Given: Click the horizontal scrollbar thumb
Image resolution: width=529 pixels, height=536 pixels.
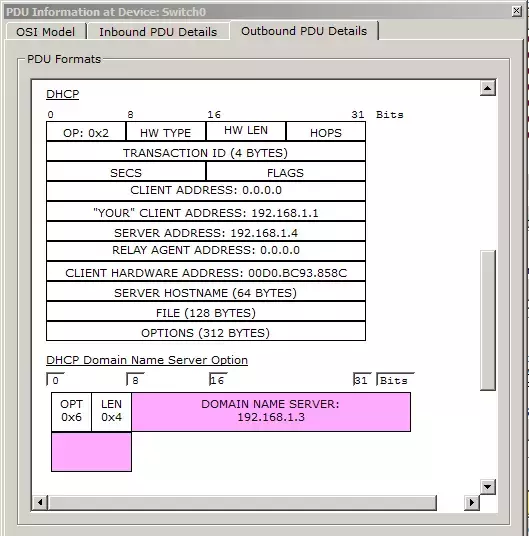Looking at the screenshot, I should [x=243, y=502].
